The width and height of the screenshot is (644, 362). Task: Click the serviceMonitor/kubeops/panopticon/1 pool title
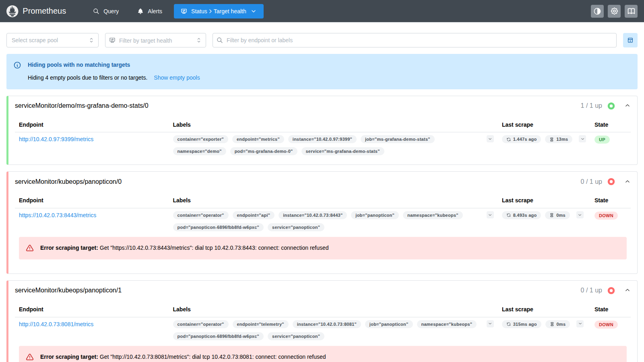(68, 290)
